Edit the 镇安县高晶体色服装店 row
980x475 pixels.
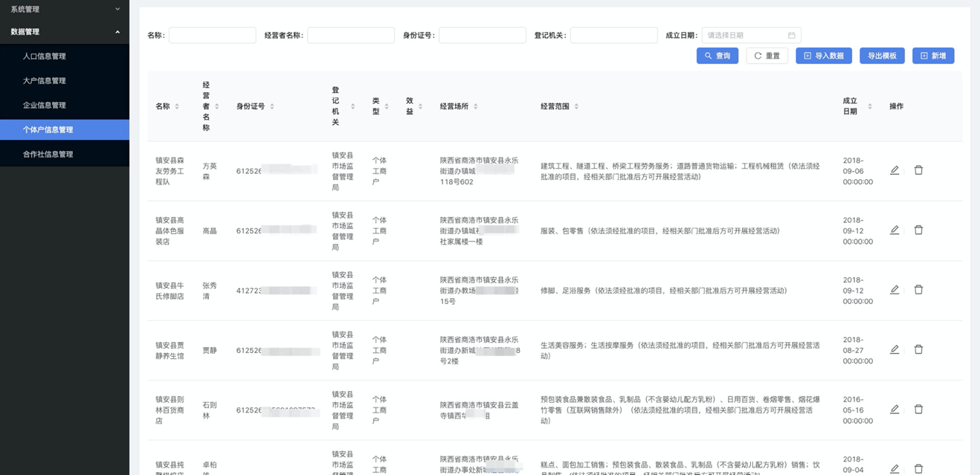click(894, 230)
